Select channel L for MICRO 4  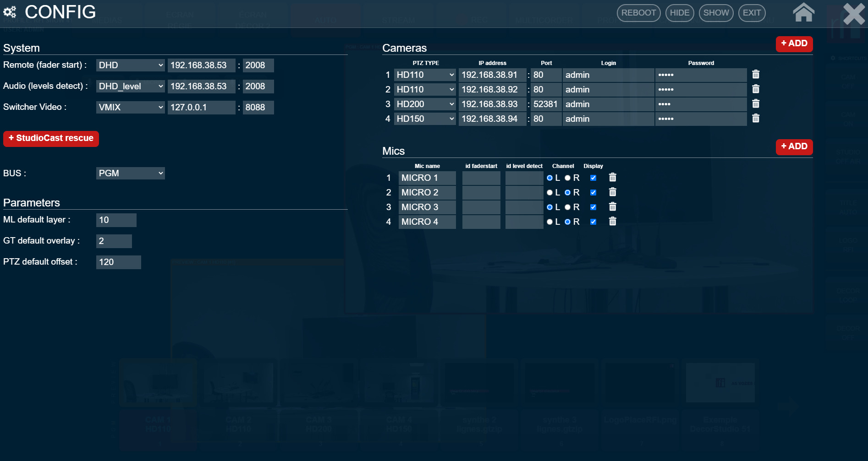[x=549, y=222]
